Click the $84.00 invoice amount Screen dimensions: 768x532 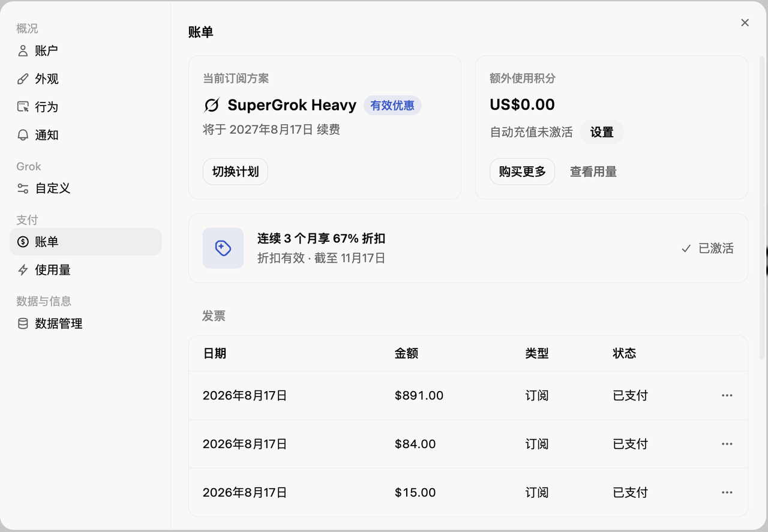pyautogui.click(x=415, y=444)
